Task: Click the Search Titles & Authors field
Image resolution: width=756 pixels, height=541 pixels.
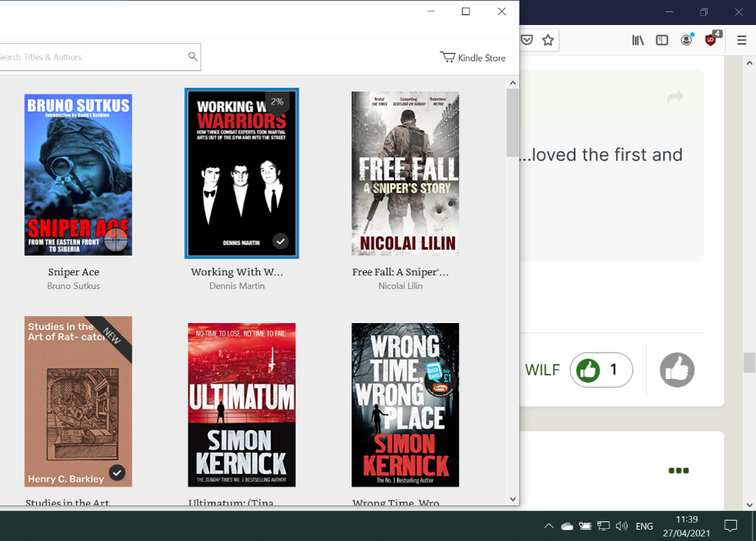Action: 99,57
